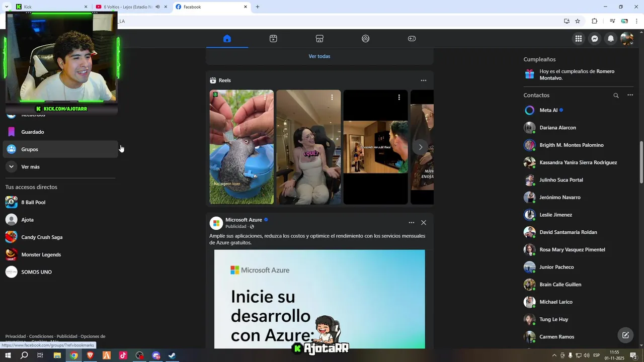644x362 pixels.
Task: Expand Ver más in the left sidebar
Action: (x=60, y=166)
